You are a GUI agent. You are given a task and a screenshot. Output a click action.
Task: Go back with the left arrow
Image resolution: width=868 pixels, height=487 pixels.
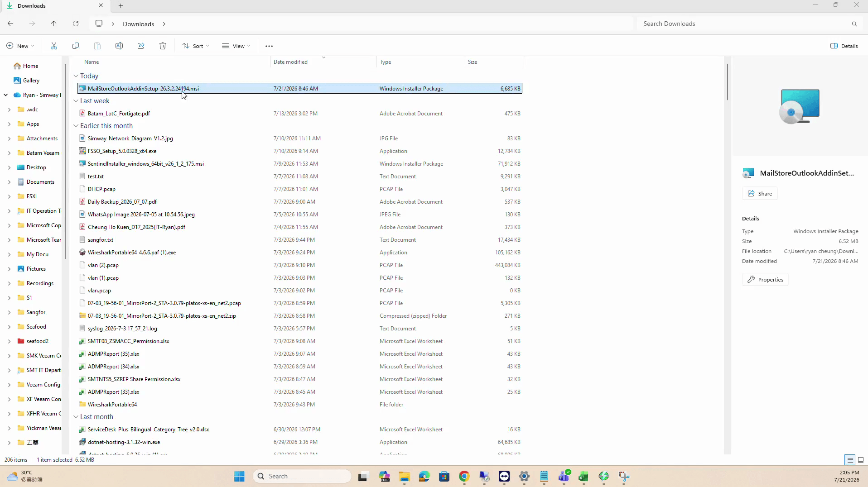point(10,24)
